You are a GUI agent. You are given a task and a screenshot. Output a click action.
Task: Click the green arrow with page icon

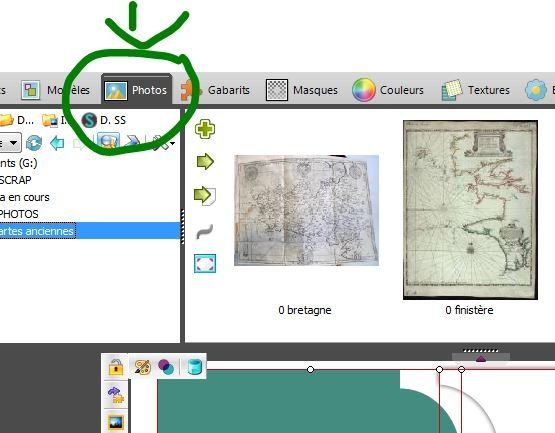(205, 196)
